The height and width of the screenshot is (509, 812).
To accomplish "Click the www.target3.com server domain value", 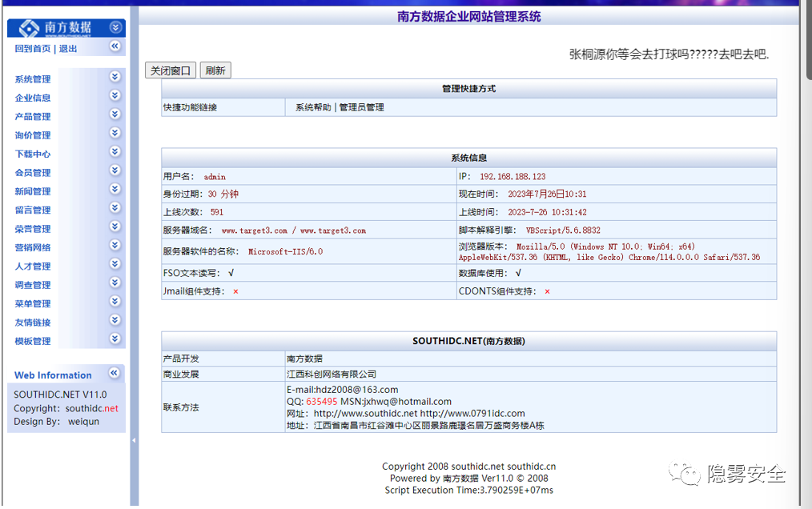I will pyautogui.click(x=294, y=230).
